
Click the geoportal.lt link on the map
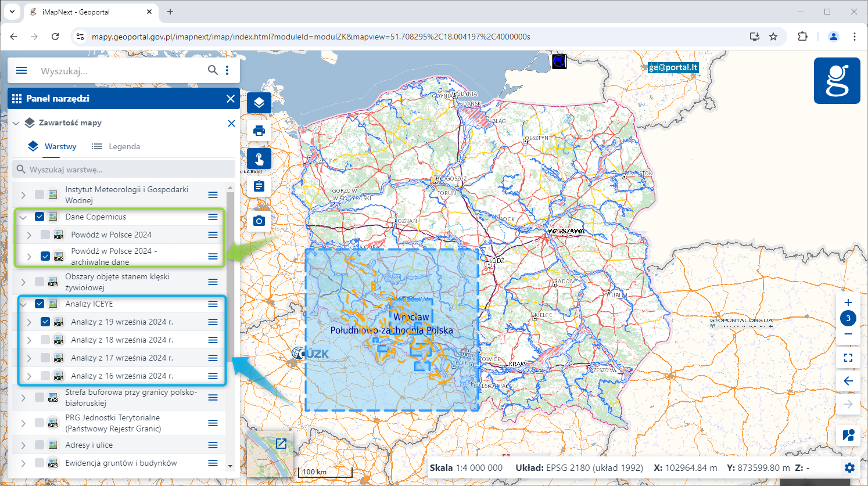[x=673, y=67]
